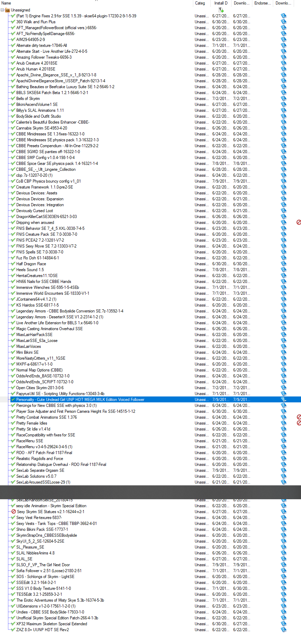The width and height of the screenshot is (301, 644).
Task: Click the blue book icon for Deviously Cursed Loot
Action: coord(284,211)
